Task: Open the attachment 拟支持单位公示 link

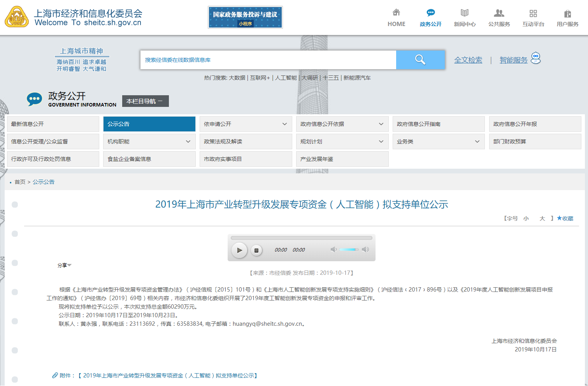Action: coord(170,376)
